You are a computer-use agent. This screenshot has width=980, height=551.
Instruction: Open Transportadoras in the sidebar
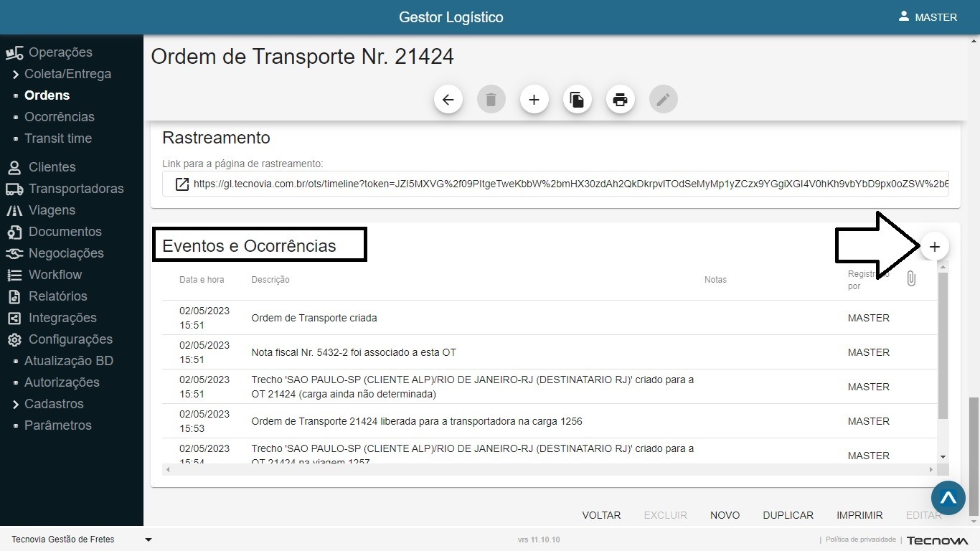(x=76, y=189)
